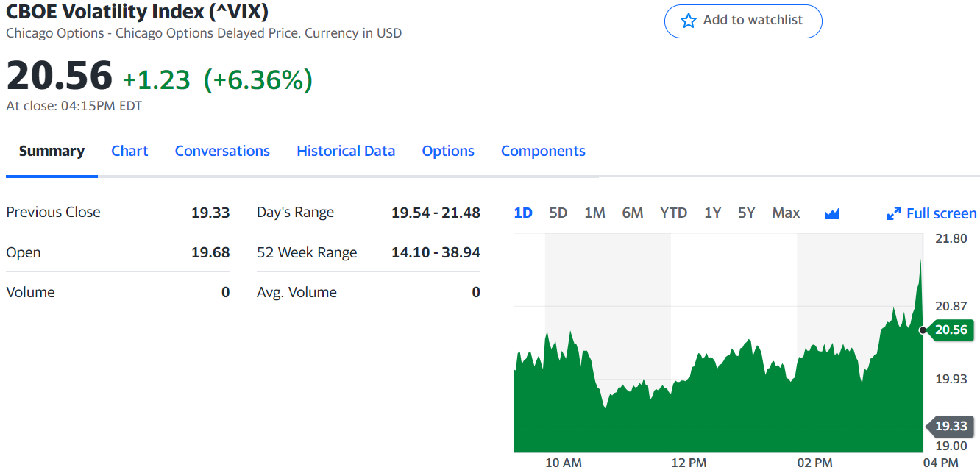Select the 1D chart range
Image resolution: width=980 pixels, height=473 pixels.
(523, 213)
